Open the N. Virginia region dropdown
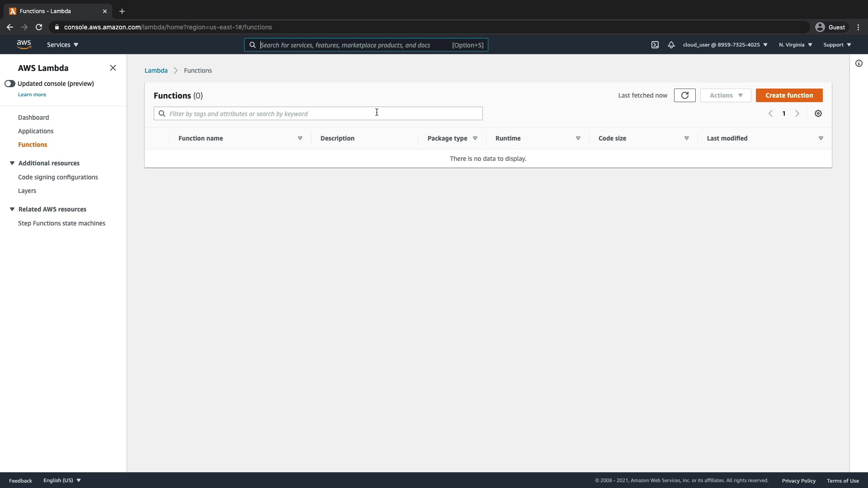 click(795, 45)
